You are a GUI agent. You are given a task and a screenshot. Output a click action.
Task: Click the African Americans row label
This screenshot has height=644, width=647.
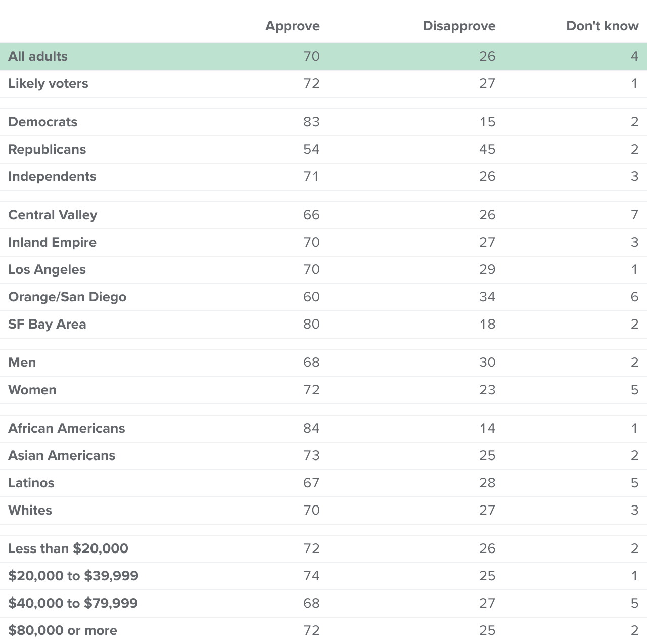67,429
